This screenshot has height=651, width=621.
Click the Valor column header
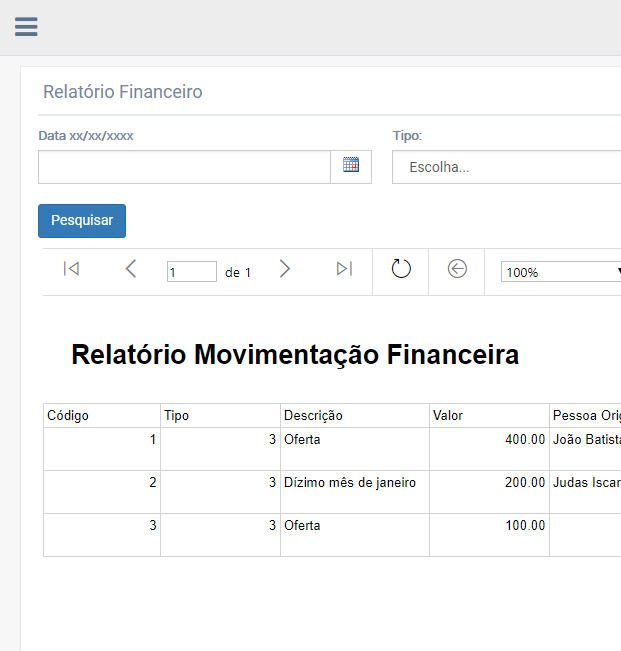488,415
